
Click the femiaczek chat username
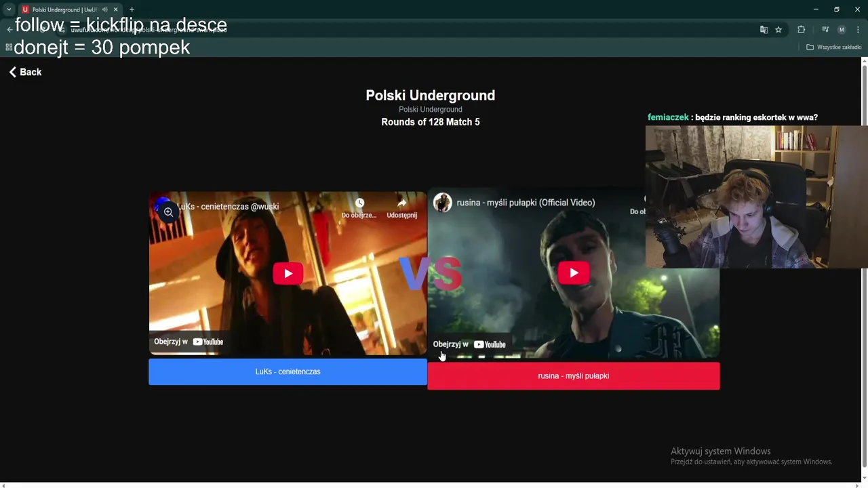668,117
